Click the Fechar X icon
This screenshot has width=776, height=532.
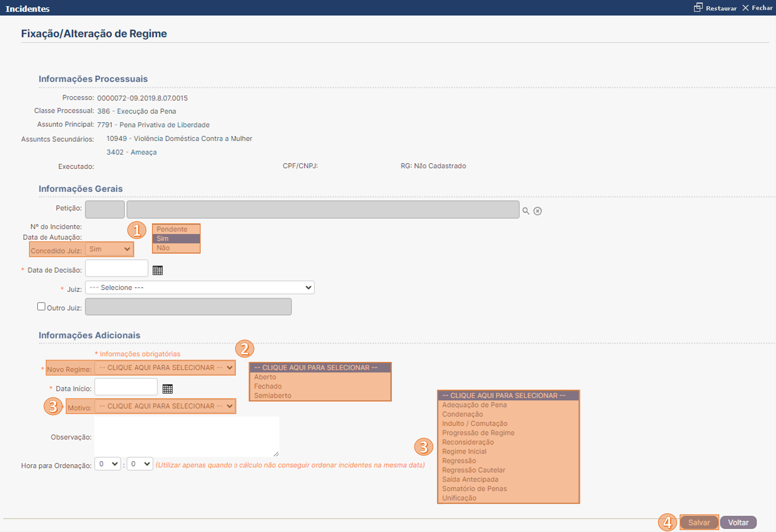pos(745,8)
